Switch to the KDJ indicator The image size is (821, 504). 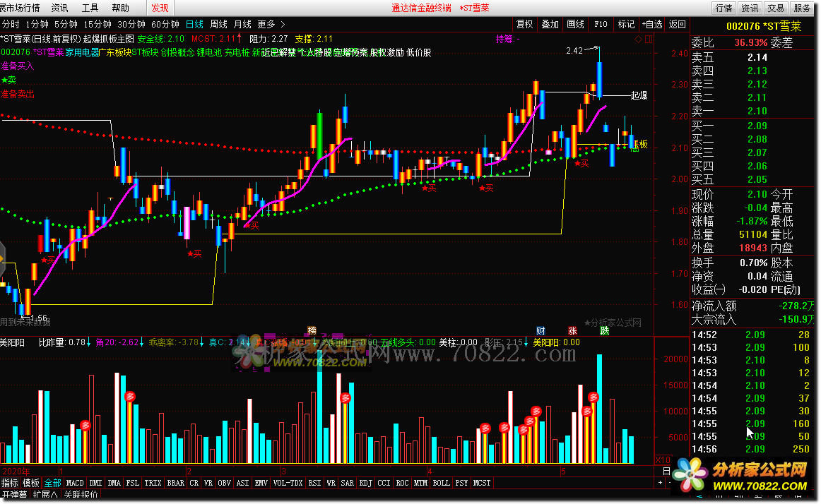[366, 483]
